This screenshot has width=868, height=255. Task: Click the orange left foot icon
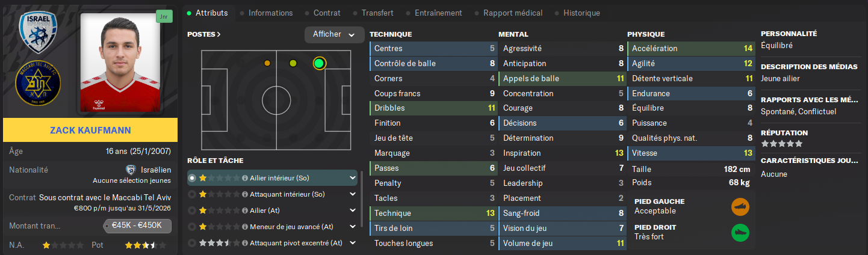(x=740, y=206)
